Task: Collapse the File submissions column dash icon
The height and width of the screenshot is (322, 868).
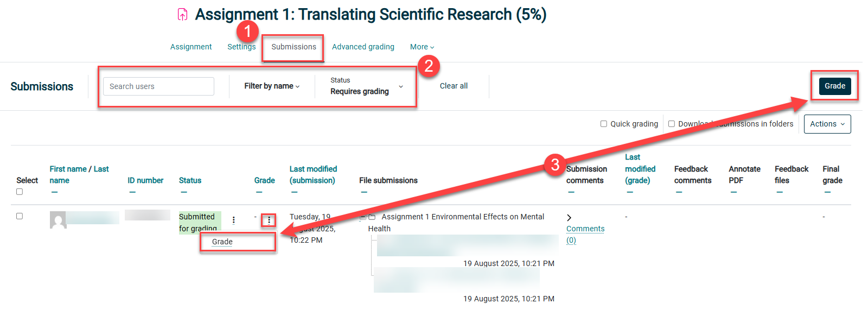Action: [x=364, y=192]
